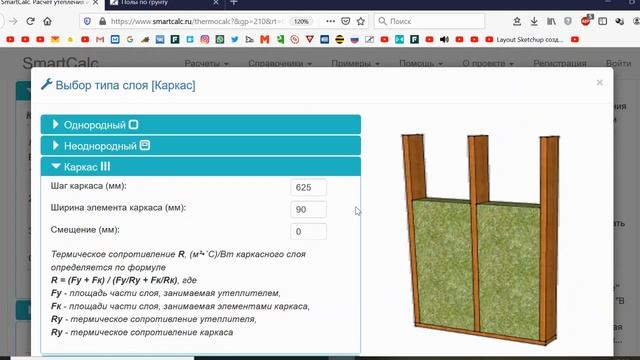Open the yellow mail envelope bookmark
The image size is (640, 360).
click(x=55, y=40)
